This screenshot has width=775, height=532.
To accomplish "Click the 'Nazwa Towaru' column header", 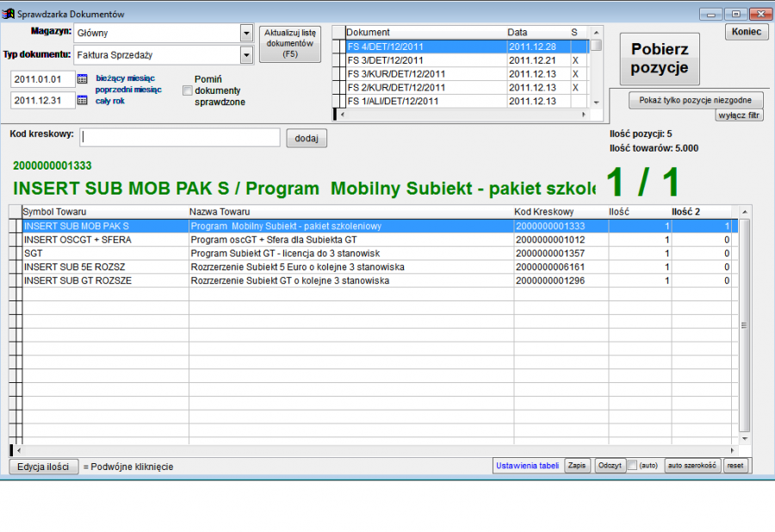I will click(351, 212).
